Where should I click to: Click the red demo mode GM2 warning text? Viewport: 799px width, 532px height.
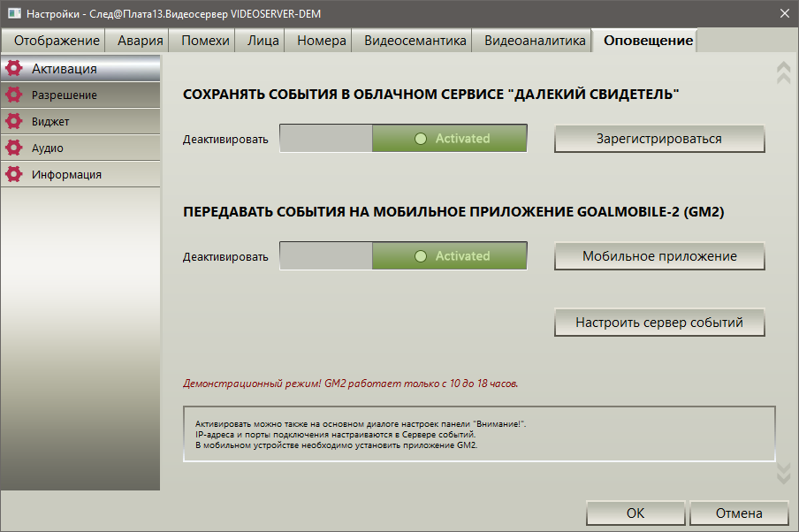[x=351, y=384]
